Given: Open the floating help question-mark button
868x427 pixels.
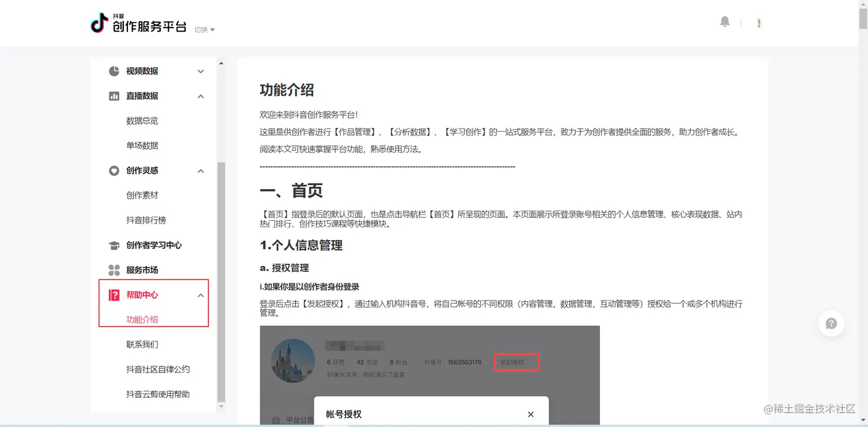Looking at the screenshot, I should [831, 324].
